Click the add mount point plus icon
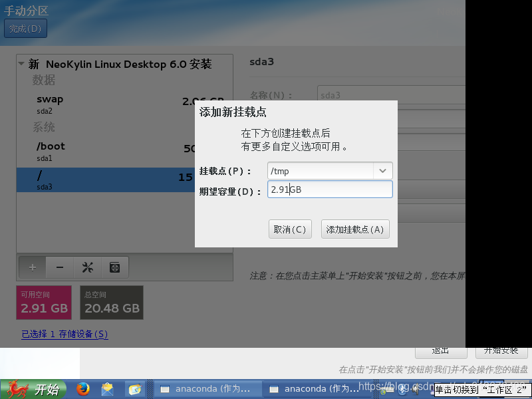The image size is (532, 399). pos(32,267)
